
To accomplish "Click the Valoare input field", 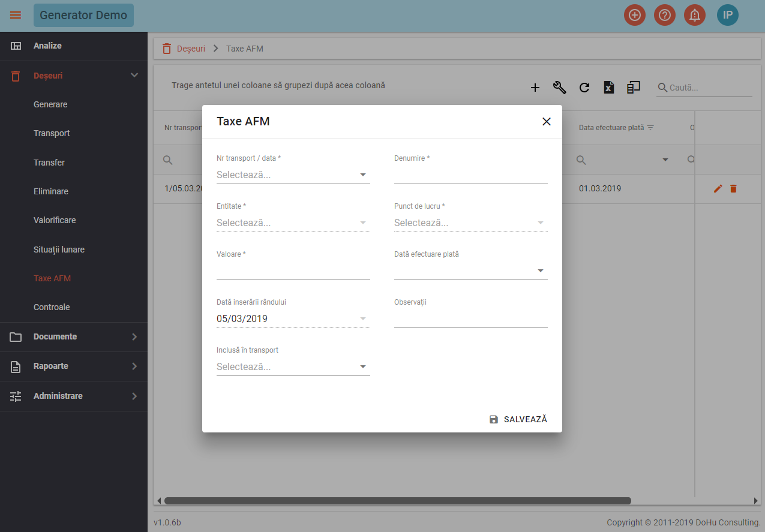I will 293,270.
